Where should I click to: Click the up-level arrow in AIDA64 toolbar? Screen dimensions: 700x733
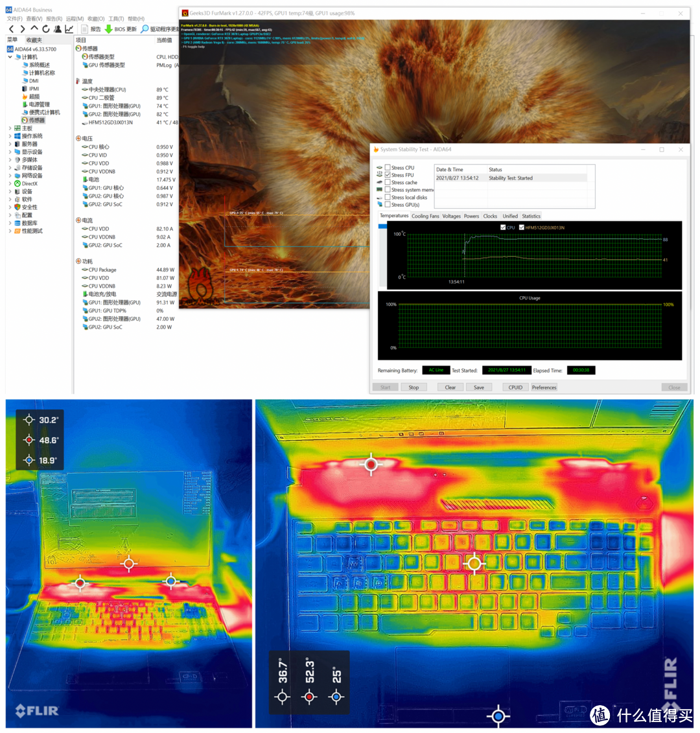pyautogui.click(x=34, y=29)
